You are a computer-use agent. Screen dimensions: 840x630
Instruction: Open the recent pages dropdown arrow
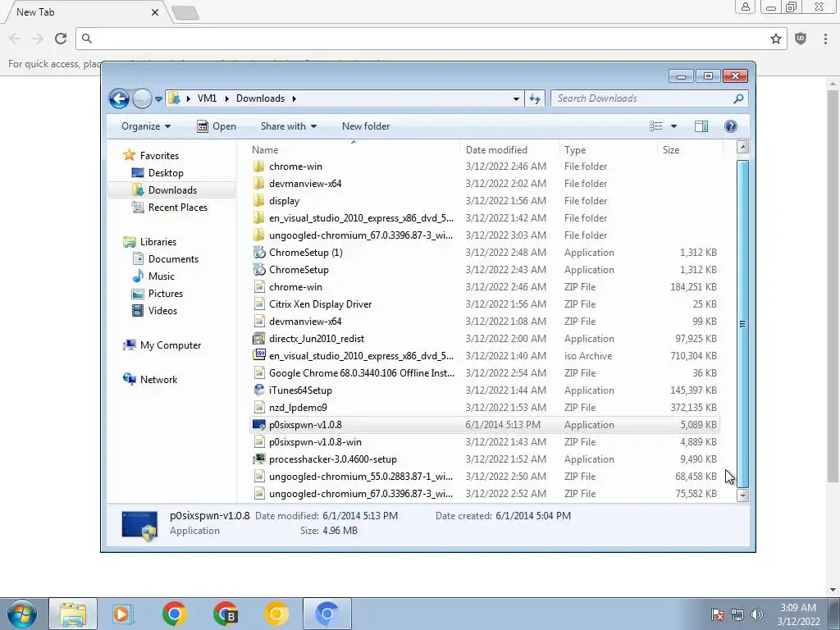click(x=158, y=99)
